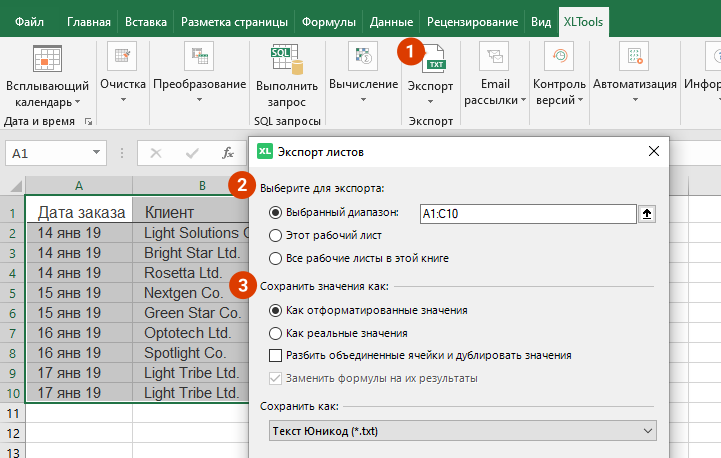Choose 'Все рабочие листы в этой книге'

pos(276,258)
